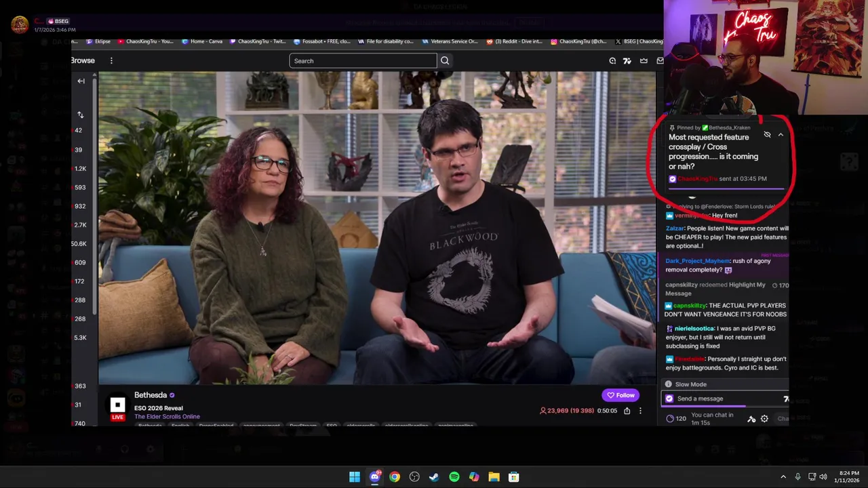
Task: Focus the Twitch Search field
Action: (x=363, y=61)
